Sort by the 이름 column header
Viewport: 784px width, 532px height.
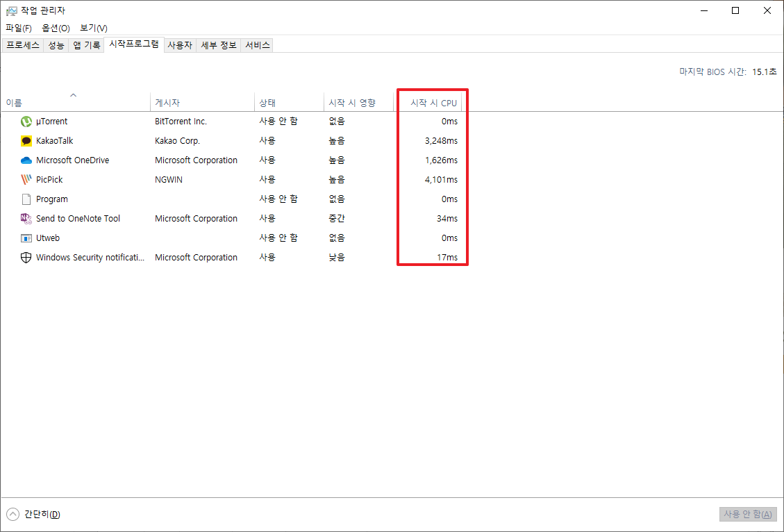tap(75, 103)
